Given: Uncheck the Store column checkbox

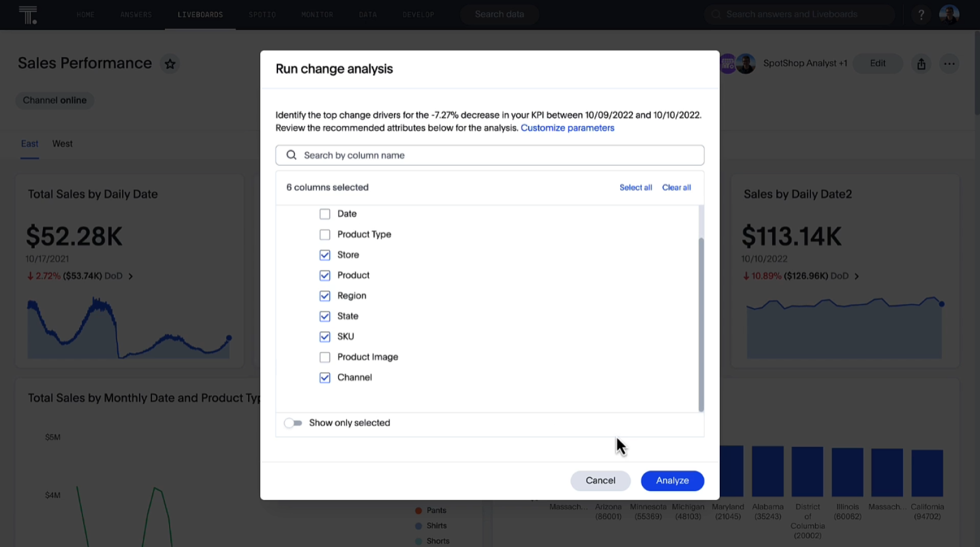Looking at the screenshot, I should click(x=325, y=255).
